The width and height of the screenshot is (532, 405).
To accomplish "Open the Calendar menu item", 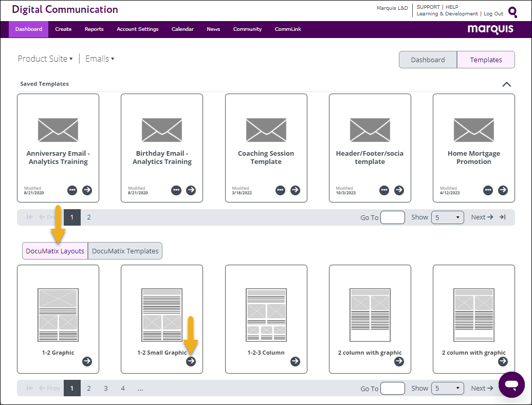I will click(x=182, y=29).
